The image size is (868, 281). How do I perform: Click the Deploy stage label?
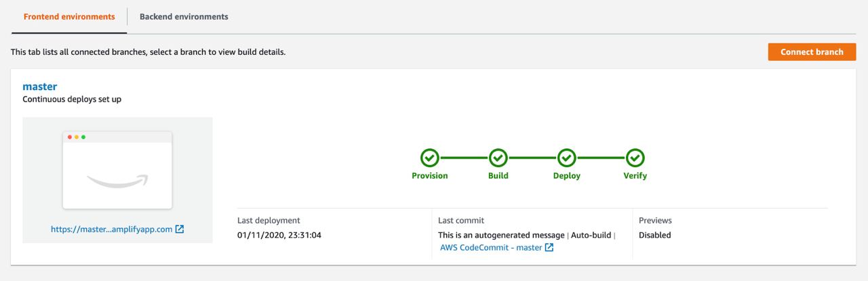coord(566,176)
